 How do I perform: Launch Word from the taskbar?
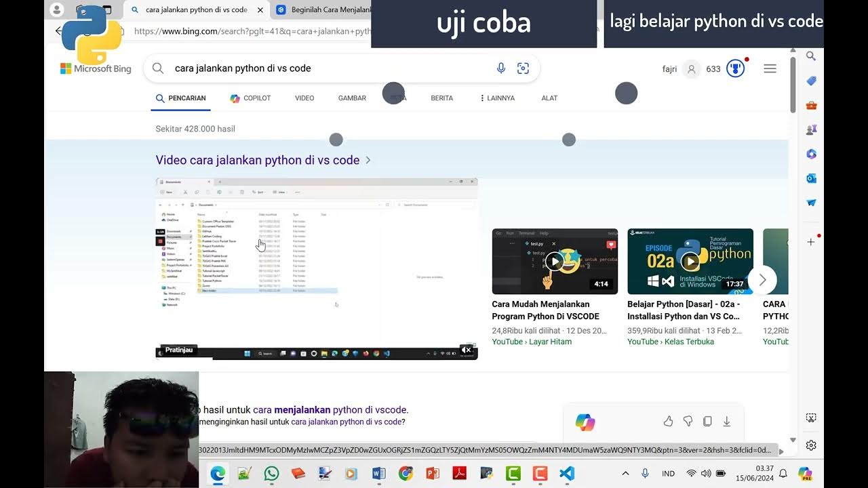point(378,473)
